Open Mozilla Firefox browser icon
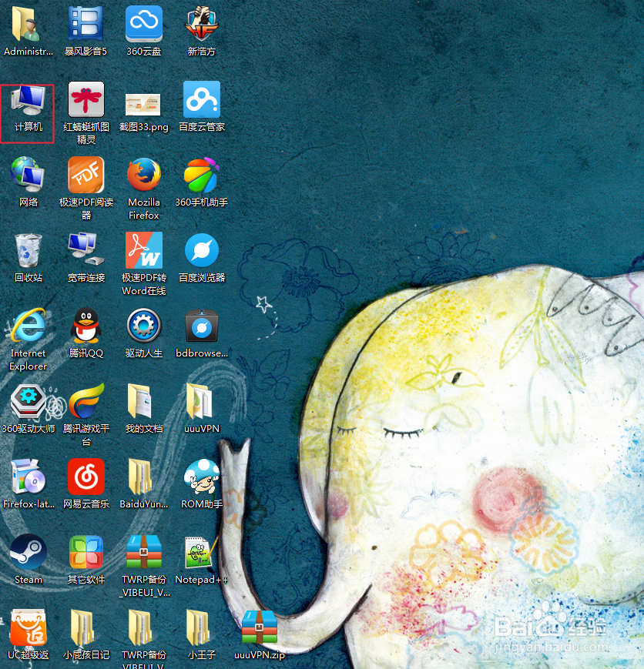 point(143,175)
